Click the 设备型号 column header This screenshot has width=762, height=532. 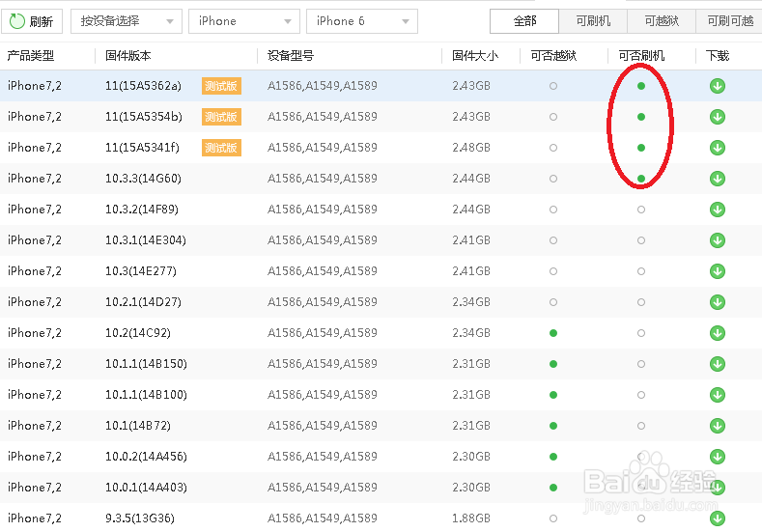291,56
